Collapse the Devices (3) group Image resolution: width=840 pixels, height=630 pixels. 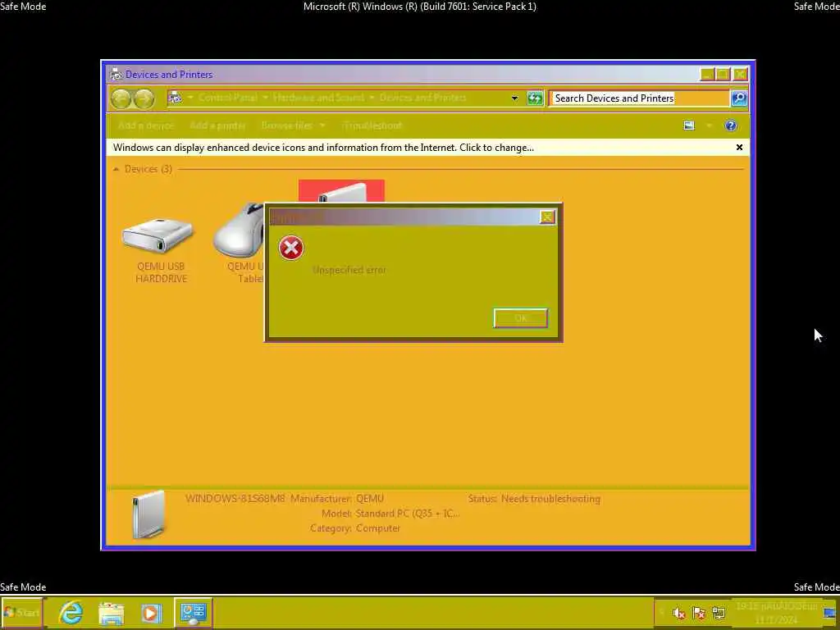(x=116, y=169)
